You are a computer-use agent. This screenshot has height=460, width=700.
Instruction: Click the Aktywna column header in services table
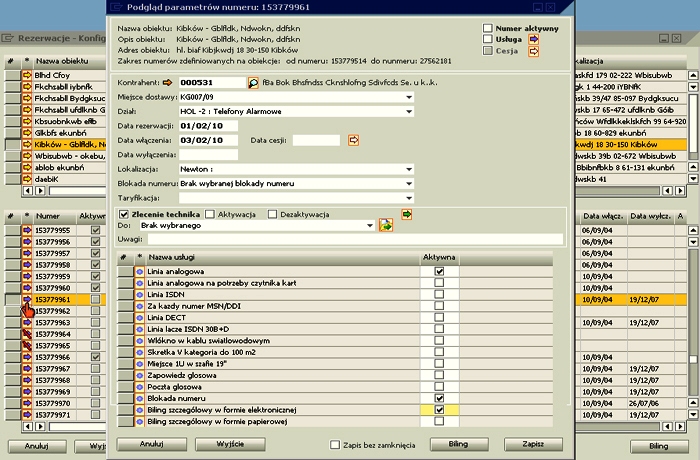pyautogui.click(x=439, y=257)
